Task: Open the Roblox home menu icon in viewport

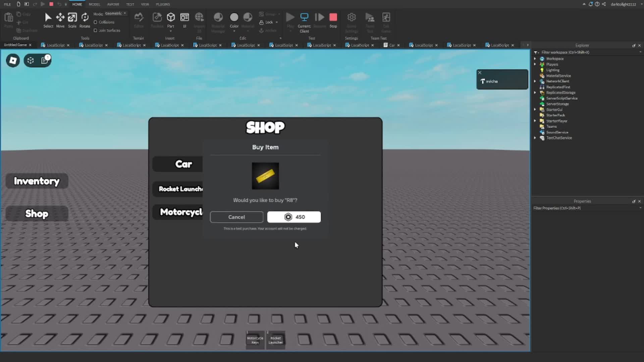Action: pyautogui.click(x=12, y=60)
